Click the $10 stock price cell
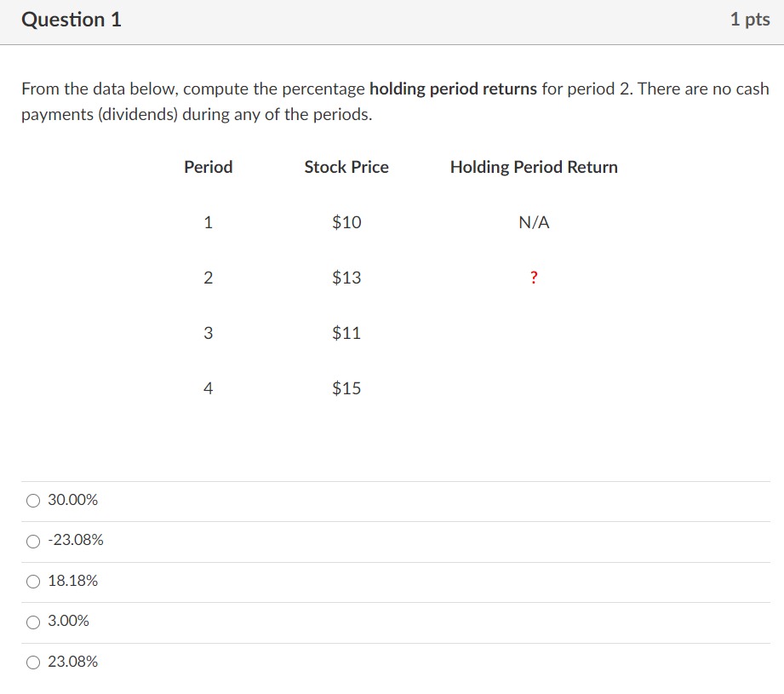 [x=346, y=222]
